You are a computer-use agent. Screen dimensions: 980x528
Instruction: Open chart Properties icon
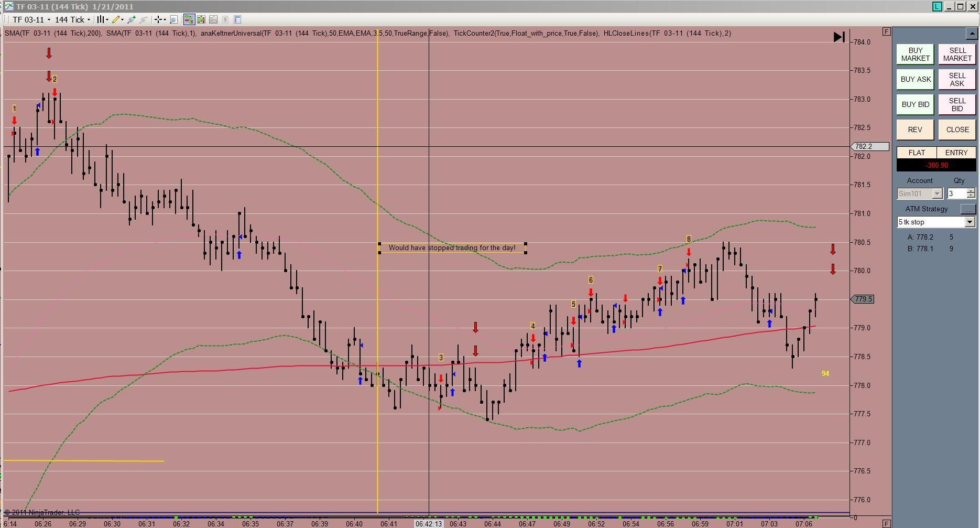[x=237, y=20]
